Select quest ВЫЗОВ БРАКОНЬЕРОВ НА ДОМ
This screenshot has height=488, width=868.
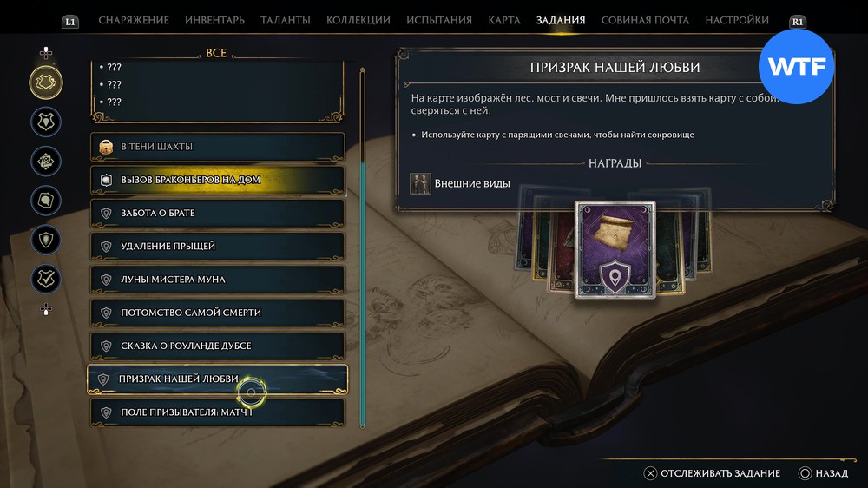(x=218, y=180)
